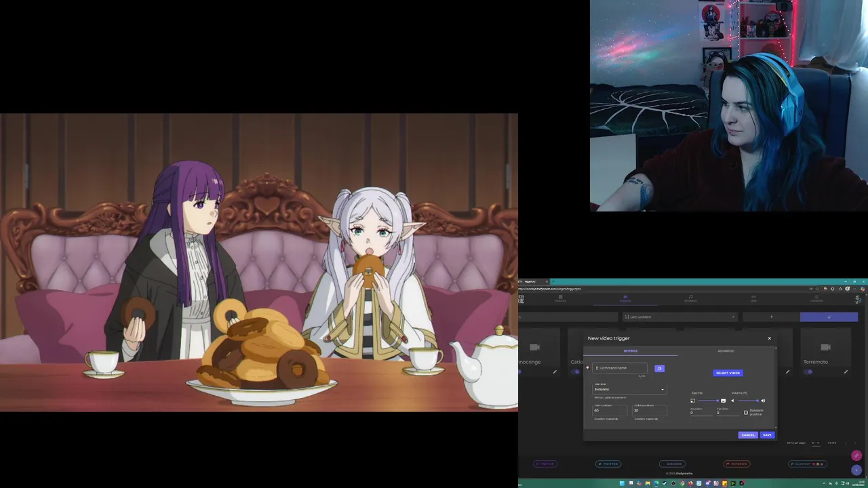Open the user avatar in page header

(858, 299)
